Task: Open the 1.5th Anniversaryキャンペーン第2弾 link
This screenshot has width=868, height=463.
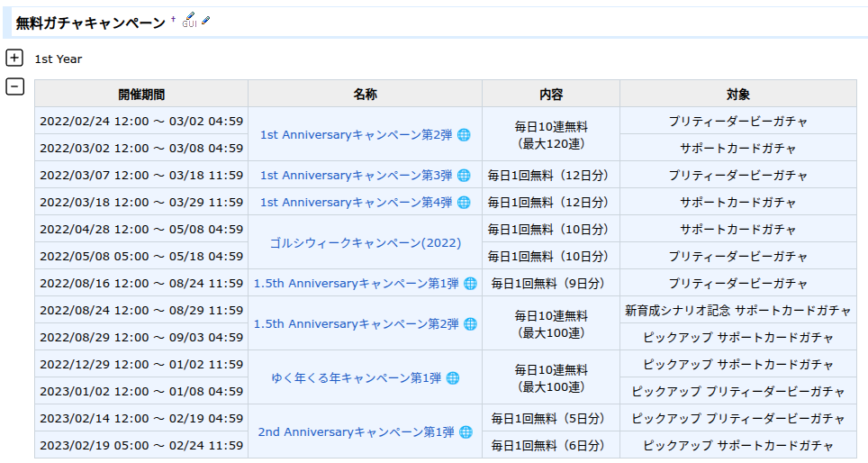Action: point(356,323)
